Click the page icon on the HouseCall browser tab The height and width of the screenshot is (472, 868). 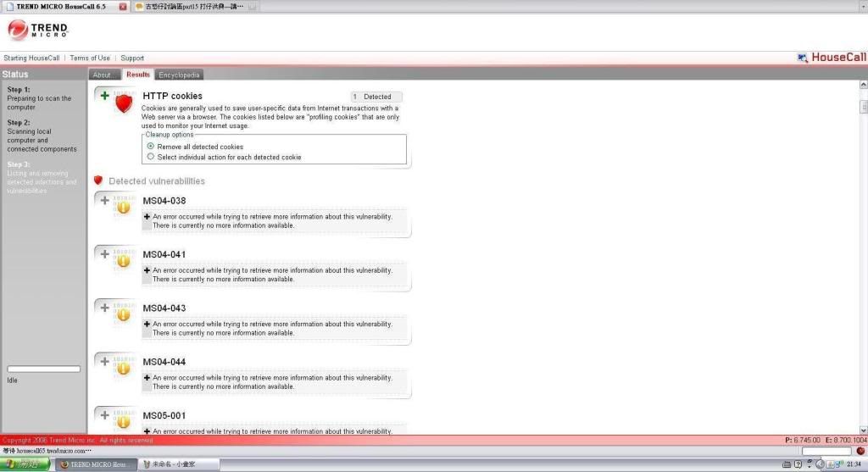tap(9, 7)
